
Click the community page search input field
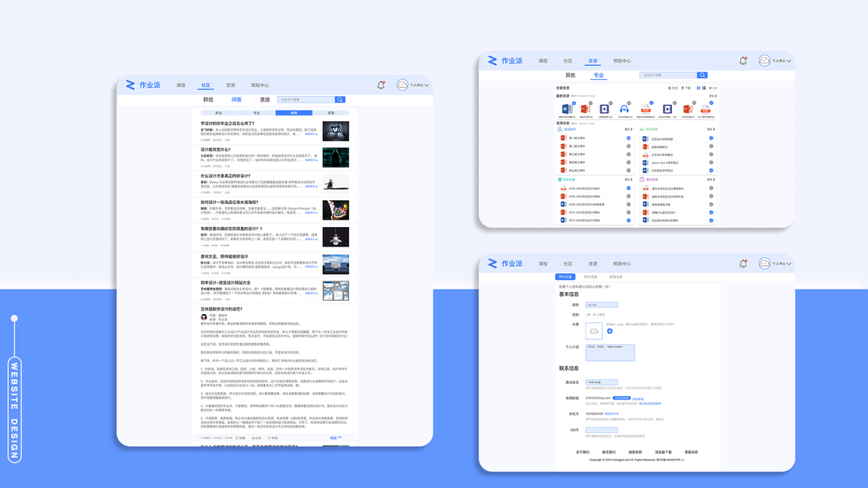(306, 99)
